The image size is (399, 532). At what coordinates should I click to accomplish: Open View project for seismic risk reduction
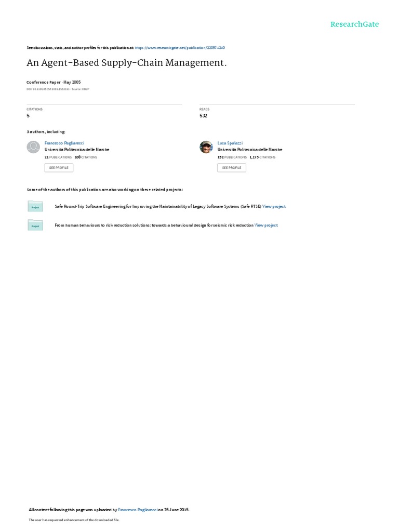266,225
